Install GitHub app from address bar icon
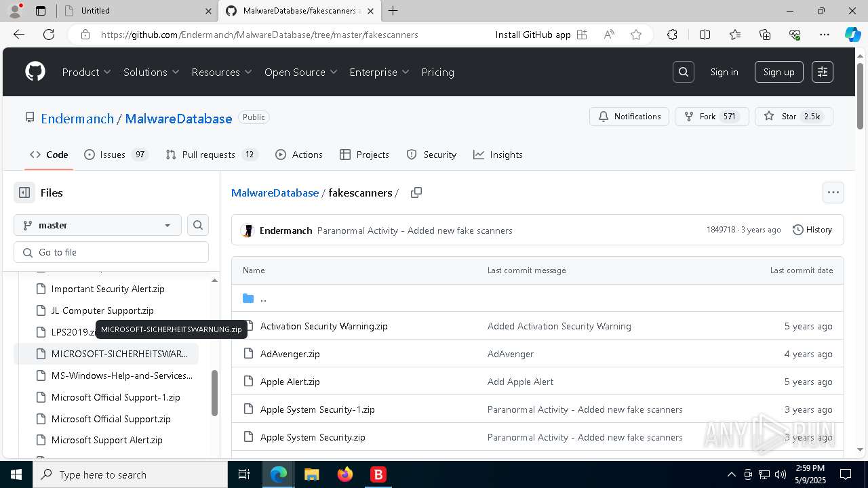This screenshot has height=488, width=868. 582,35
